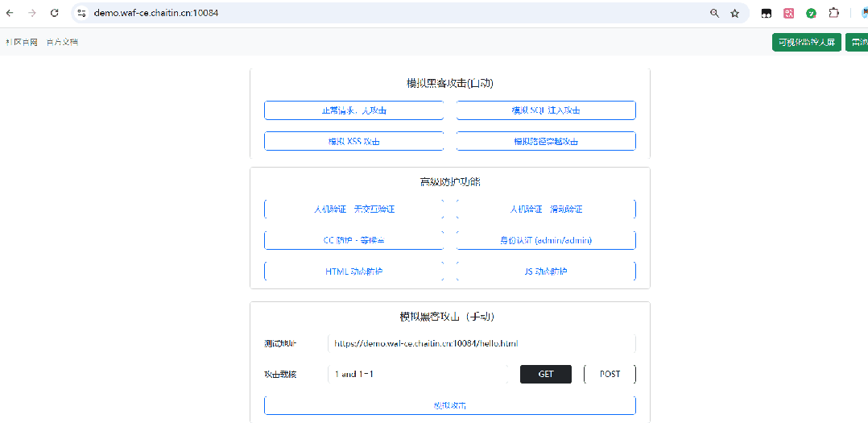Run 模拟 XSS 攻击
The width and height of the screenshot is (868, 423).
(353, 141)
